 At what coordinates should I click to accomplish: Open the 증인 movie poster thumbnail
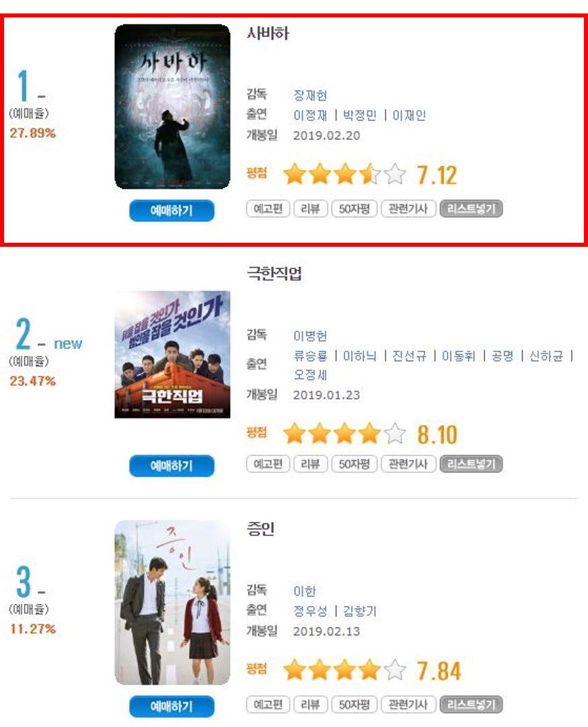172,603
